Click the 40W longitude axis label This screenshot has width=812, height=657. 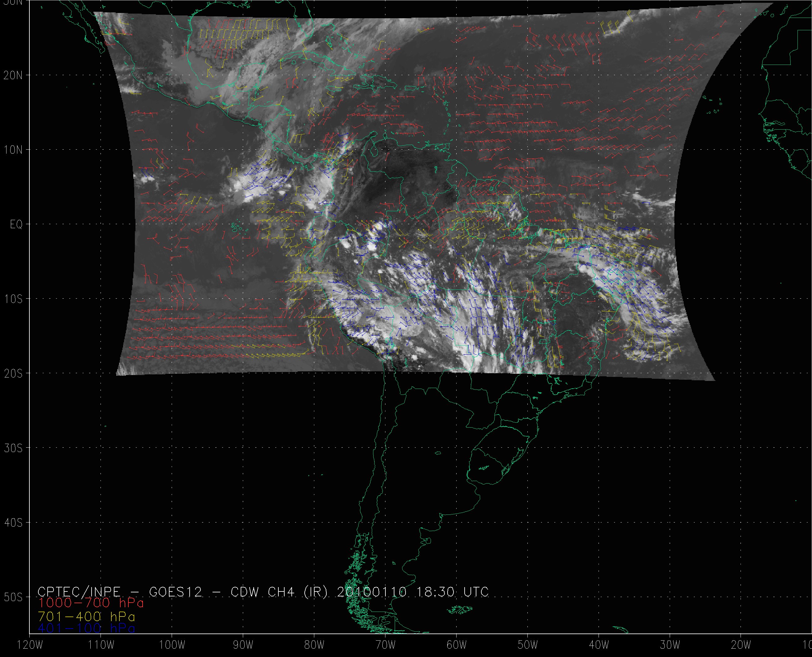[599, 645]
